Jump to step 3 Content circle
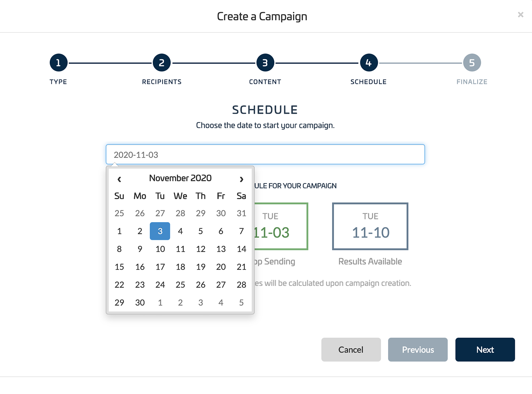 pyautogui.click(x=265, y=63)
